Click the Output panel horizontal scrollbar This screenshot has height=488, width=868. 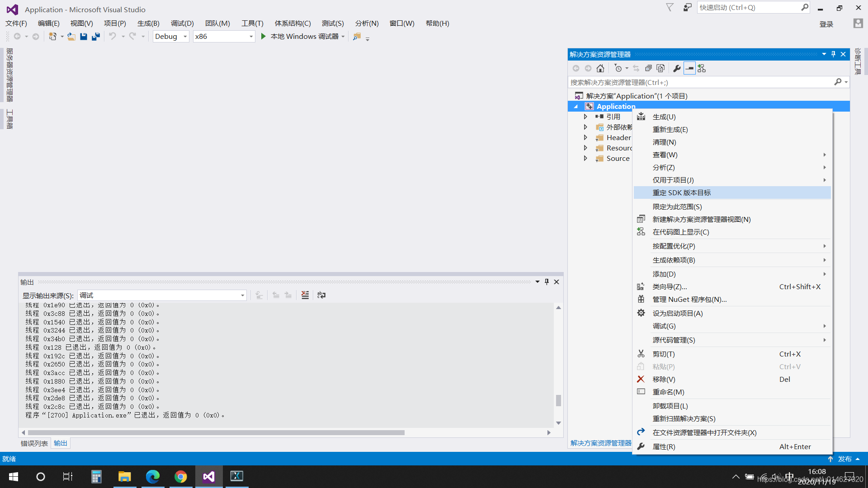[216, 433]
